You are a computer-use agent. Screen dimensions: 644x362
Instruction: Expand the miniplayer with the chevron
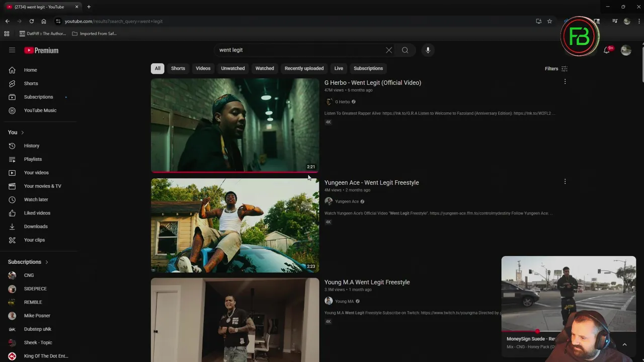point(624,344)
